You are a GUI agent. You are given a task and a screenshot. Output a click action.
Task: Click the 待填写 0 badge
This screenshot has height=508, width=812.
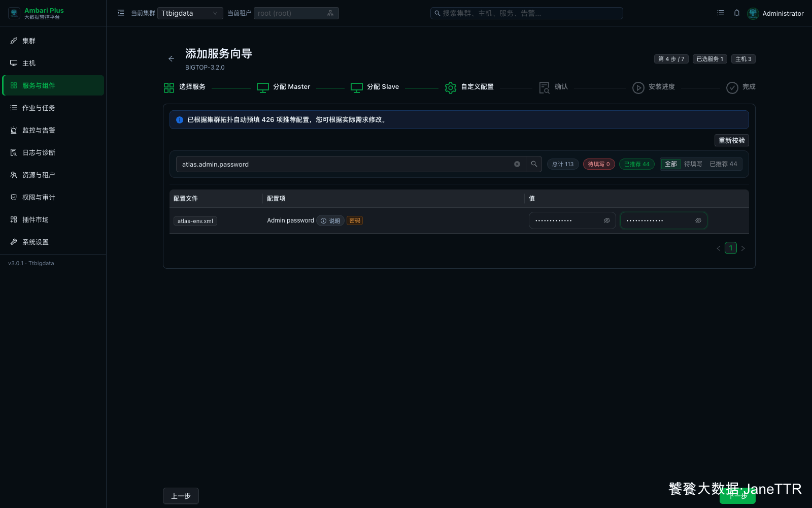[x=599, y=164]
